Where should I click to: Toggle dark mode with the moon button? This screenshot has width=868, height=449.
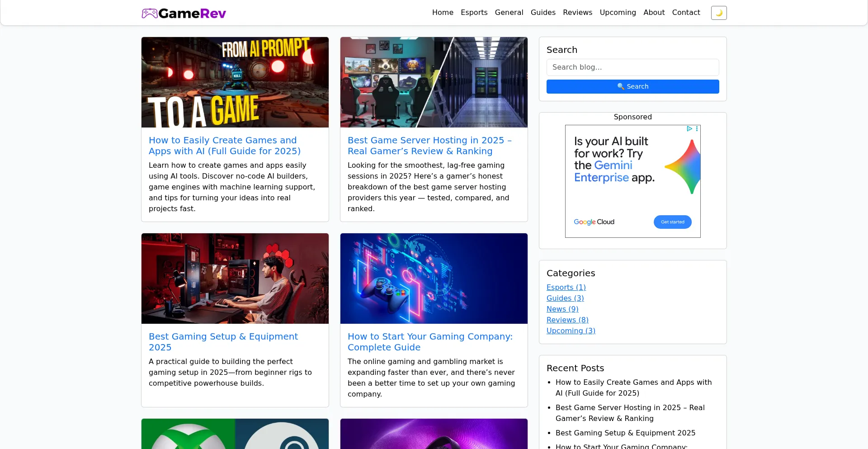(x=719, y=13)
